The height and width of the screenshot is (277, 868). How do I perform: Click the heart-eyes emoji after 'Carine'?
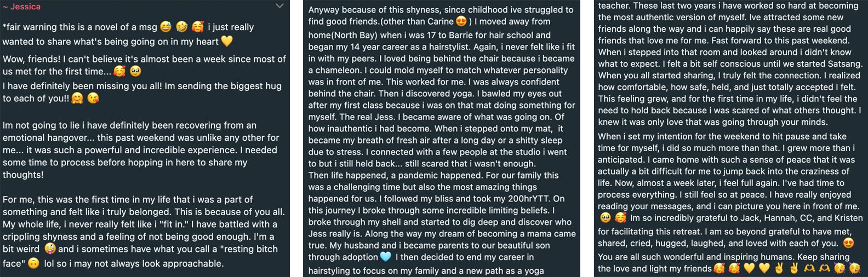[461, 22]
